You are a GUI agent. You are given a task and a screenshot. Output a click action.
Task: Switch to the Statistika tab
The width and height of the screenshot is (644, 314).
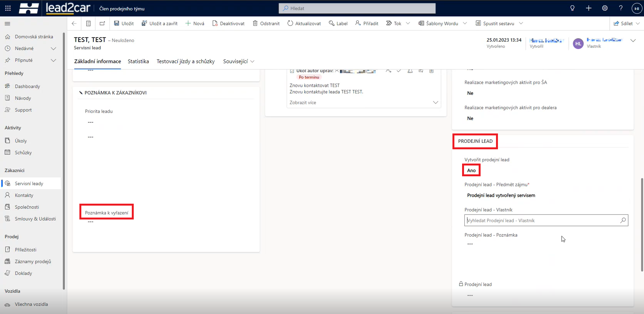tap(138, 61)
